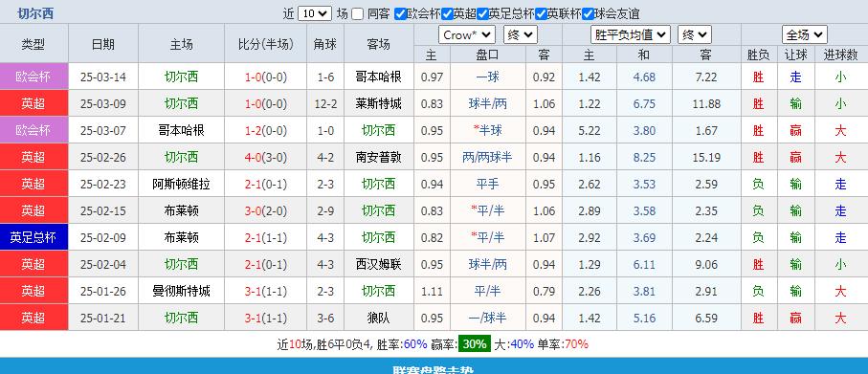Click the home odds 5.22
Viewport: 868px width, 374px height.
click(589, 131)
